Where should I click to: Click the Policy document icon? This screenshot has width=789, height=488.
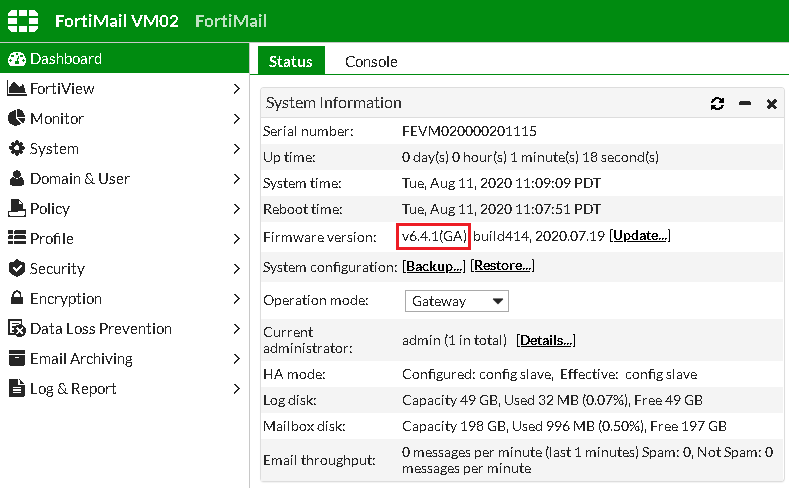(17, 208)
